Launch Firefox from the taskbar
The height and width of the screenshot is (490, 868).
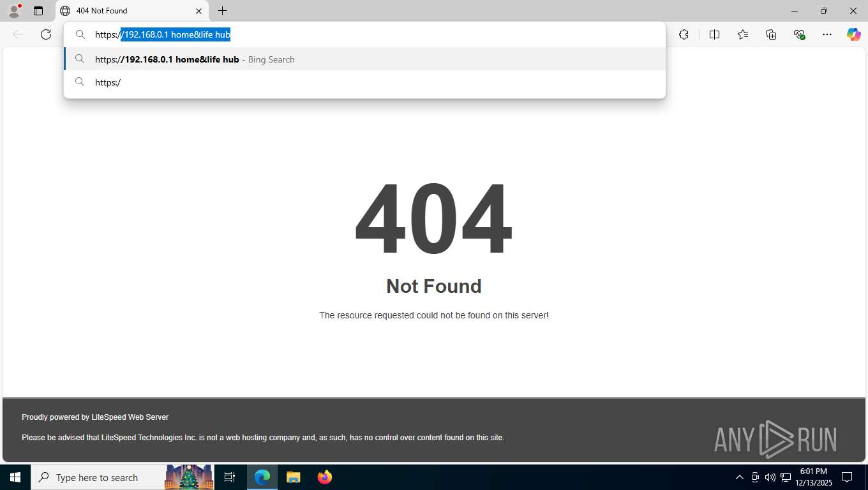tap(324, 477)
